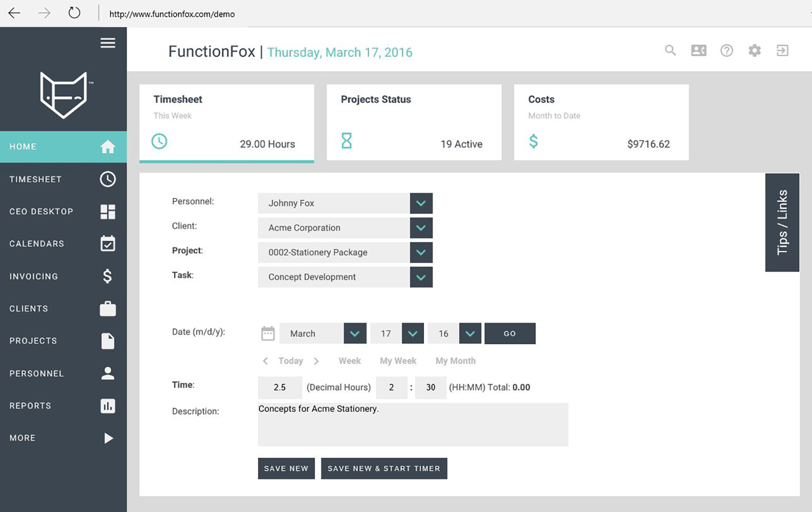Image resolution: width=812 pixels, height=512 pixels.
Task: Click the Clients briefcase icon
Action: (108, 308)
